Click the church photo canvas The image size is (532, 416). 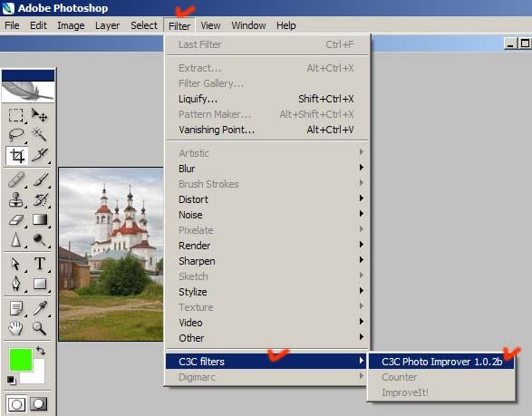point(111,255)
